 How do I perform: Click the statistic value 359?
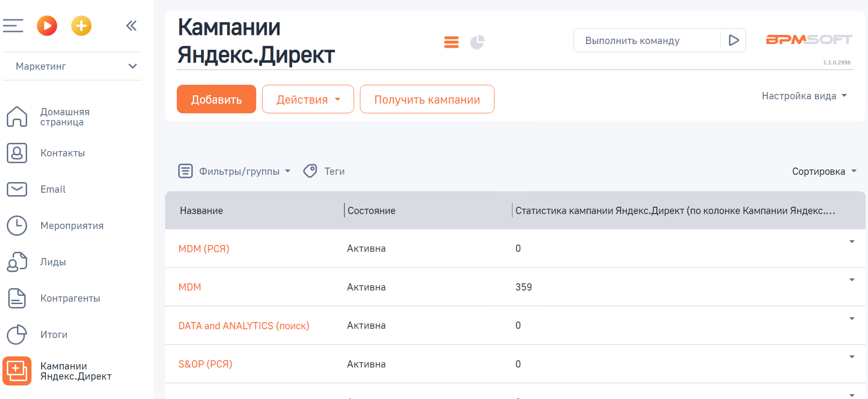pos(524,287)
